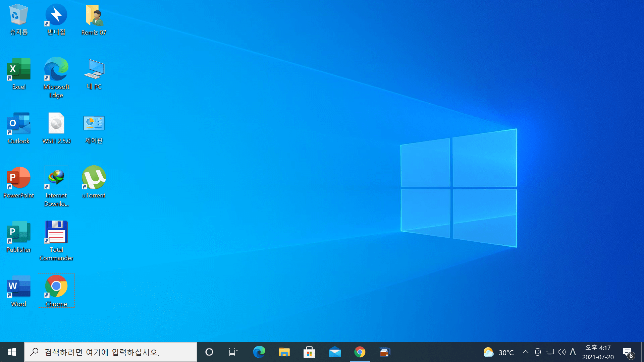Open File Explorer from the taskbar
The height and width of the screenshot is (362, 644).
284,352
